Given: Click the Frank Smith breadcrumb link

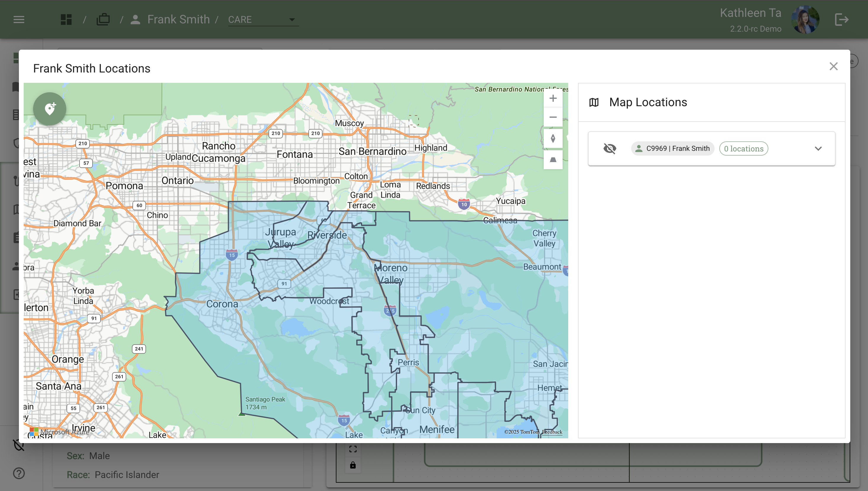Looking at the screenshot, I should tap(178, 19).
